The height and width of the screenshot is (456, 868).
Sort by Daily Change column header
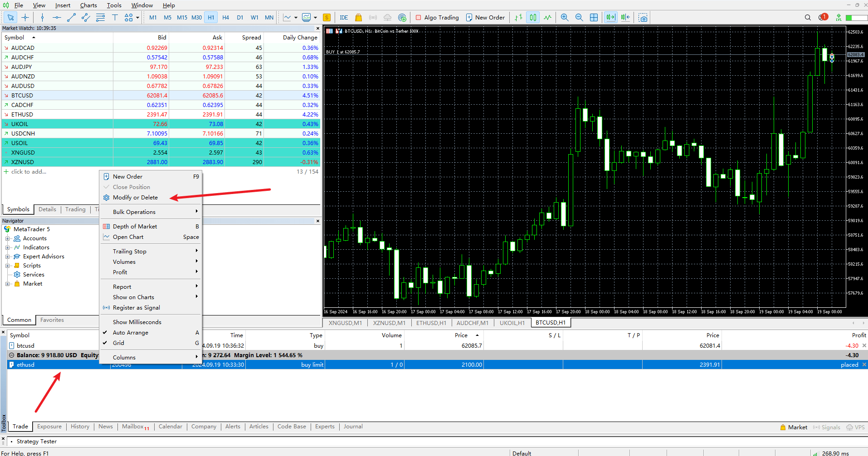[x=300, y=38]
